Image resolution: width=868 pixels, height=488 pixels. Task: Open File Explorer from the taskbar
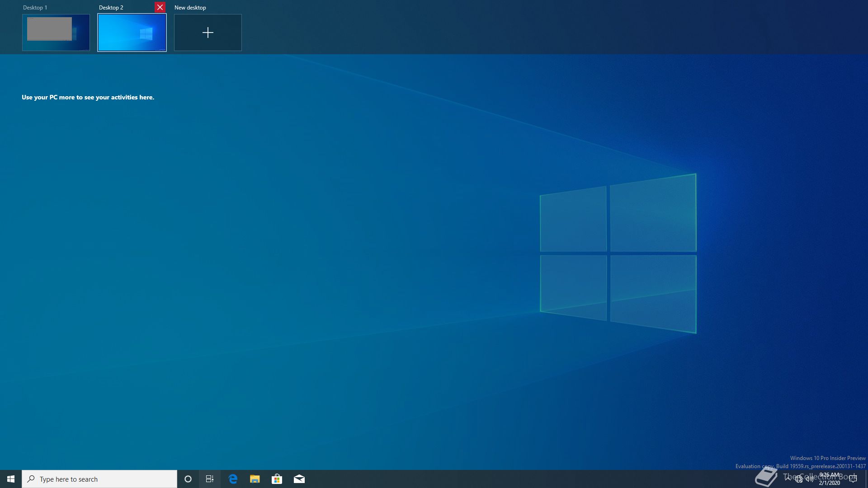pyautogui.click(x=255, y=479)
